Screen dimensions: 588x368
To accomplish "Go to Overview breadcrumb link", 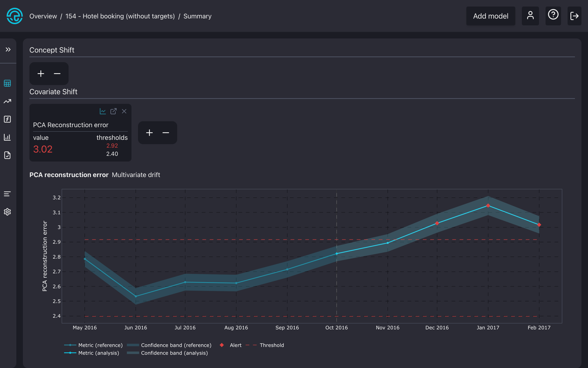I will [x=43, y=16].
